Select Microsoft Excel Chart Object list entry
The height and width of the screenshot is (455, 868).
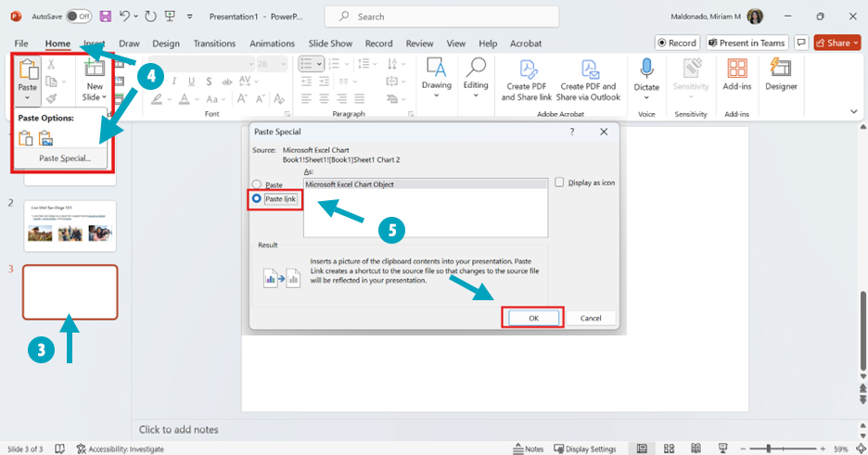point(425,184)
